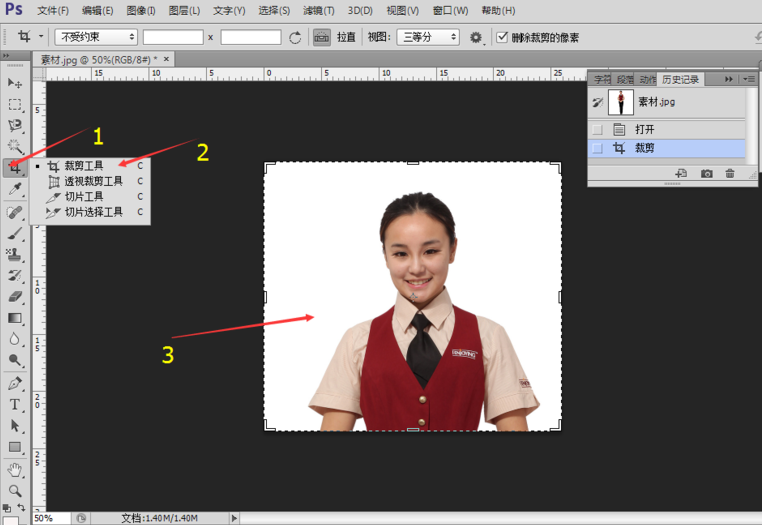This screenshot has width=762, height=525.
Task: Choose 透视裁剪工具 from the flyout
Action: point(93,181)
